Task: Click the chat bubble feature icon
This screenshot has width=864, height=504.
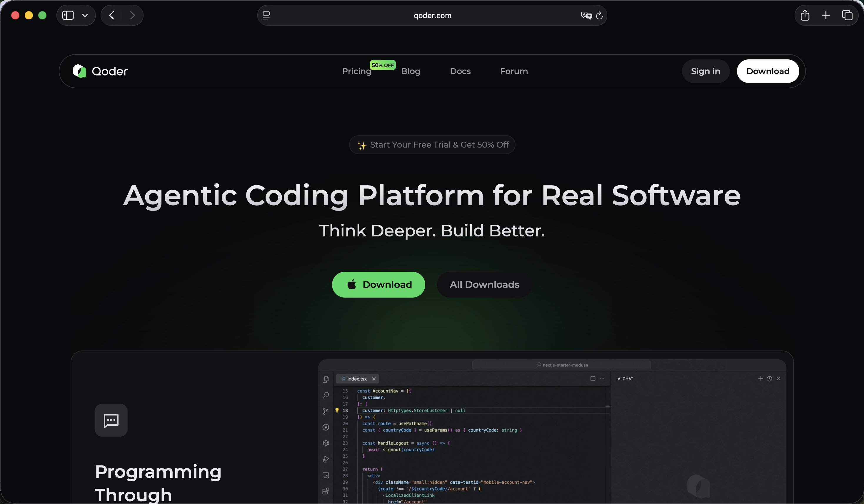Action: tap(111, 420)
